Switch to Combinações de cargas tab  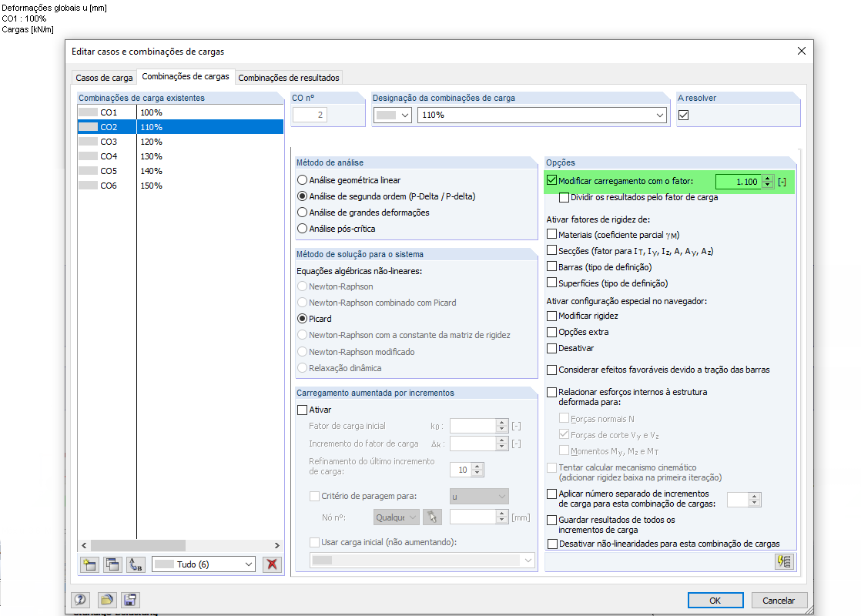click(x=186, y=77)
